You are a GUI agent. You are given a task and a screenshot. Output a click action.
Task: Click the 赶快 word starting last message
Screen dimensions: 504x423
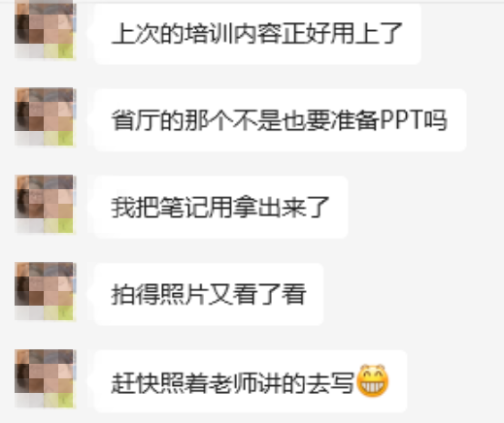(135, 383)
